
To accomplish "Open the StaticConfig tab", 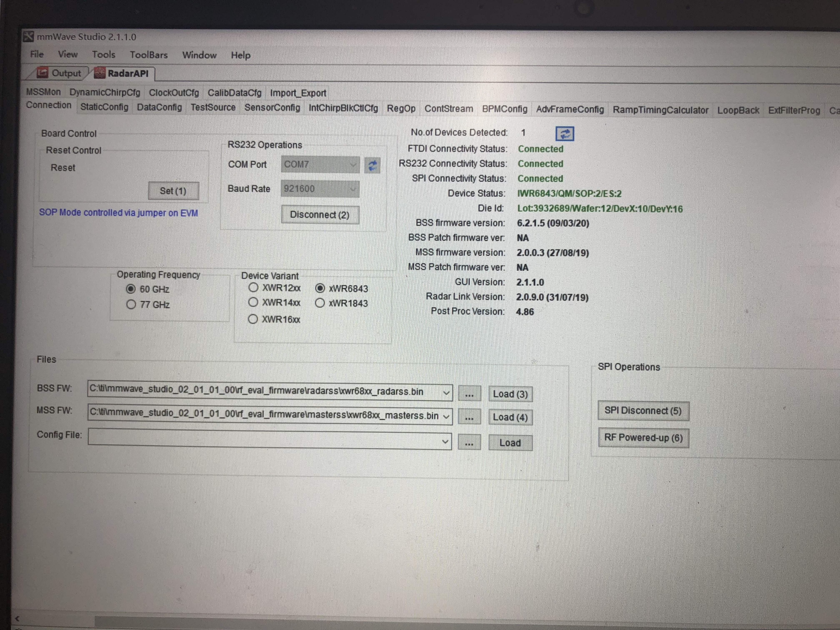I will pos(104,107).
